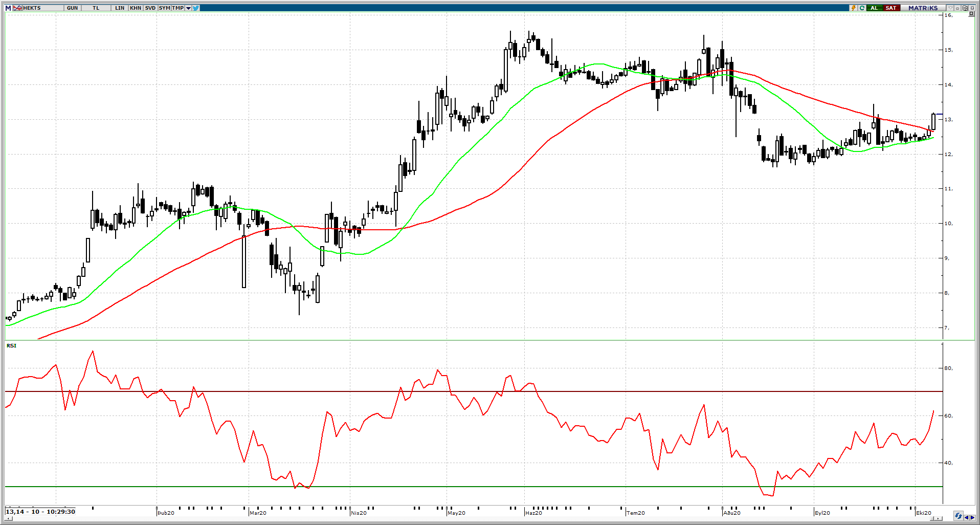Click the May20 date axis label
Image resolution: width=980 pixels, height=525 pixels.
(x=456, y=513)
